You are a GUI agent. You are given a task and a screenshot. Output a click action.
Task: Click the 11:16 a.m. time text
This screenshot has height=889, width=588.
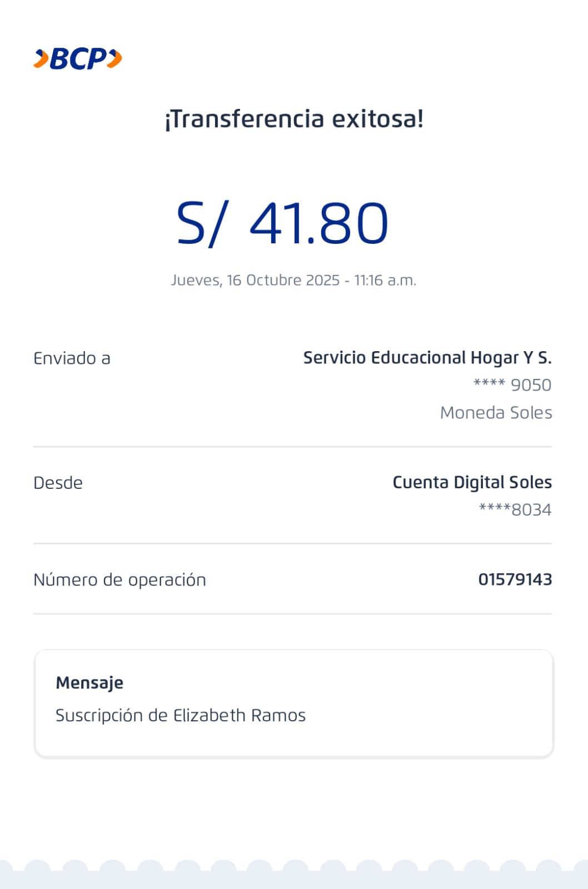click(385, 280)
